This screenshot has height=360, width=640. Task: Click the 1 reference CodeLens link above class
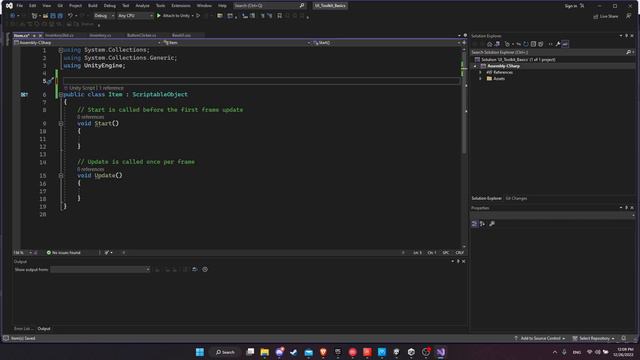point(110,88)
